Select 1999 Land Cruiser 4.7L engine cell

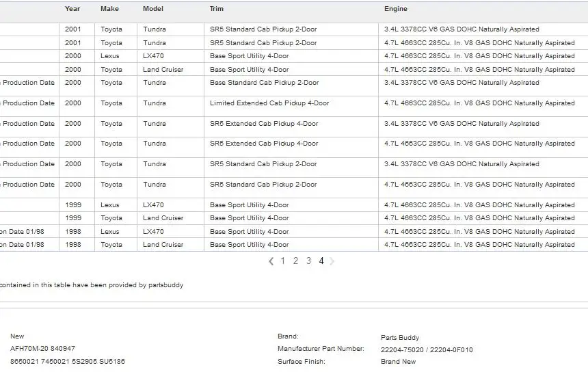479,218
